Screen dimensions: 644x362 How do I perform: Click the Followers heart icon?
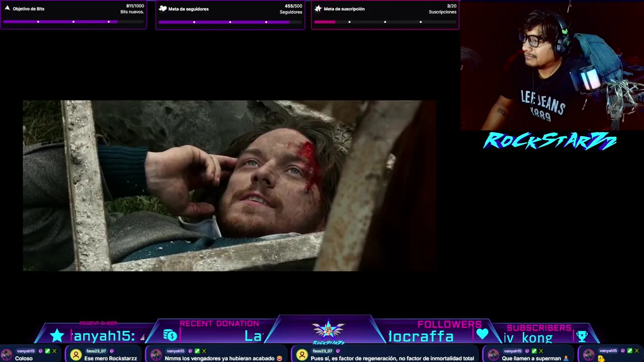pyautogui.click(x=482, y=334)
